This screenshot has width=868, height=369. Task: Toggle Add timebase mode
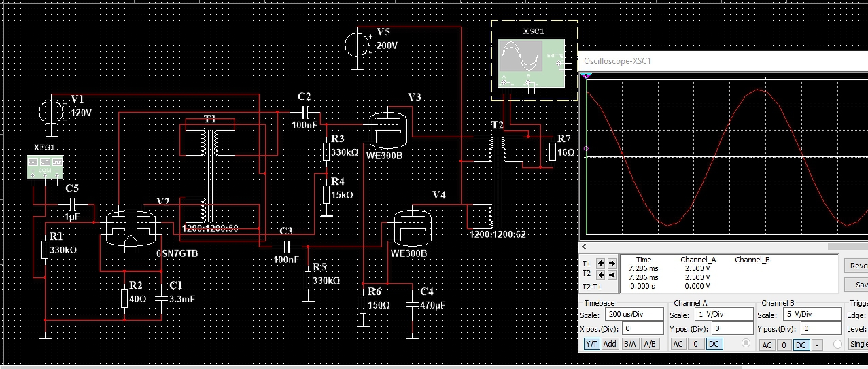tap(610, 344)
